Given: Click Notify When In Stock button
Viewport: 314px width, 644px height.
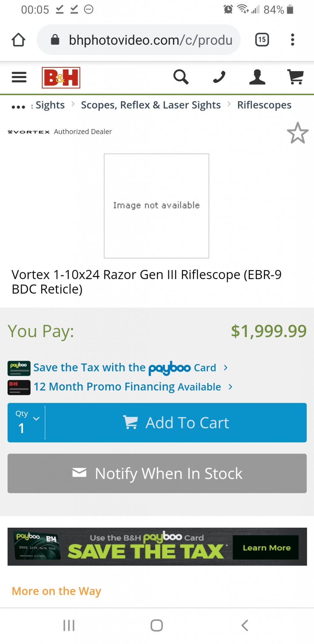Looking at the screenshot, I should 157,473.
